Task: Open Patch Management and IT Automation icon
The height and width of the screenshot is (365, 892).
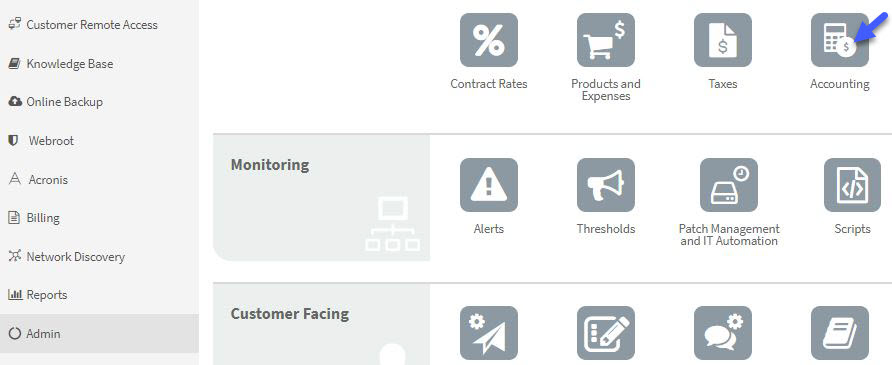Action: pyautogui.click(x=729, y=185)
